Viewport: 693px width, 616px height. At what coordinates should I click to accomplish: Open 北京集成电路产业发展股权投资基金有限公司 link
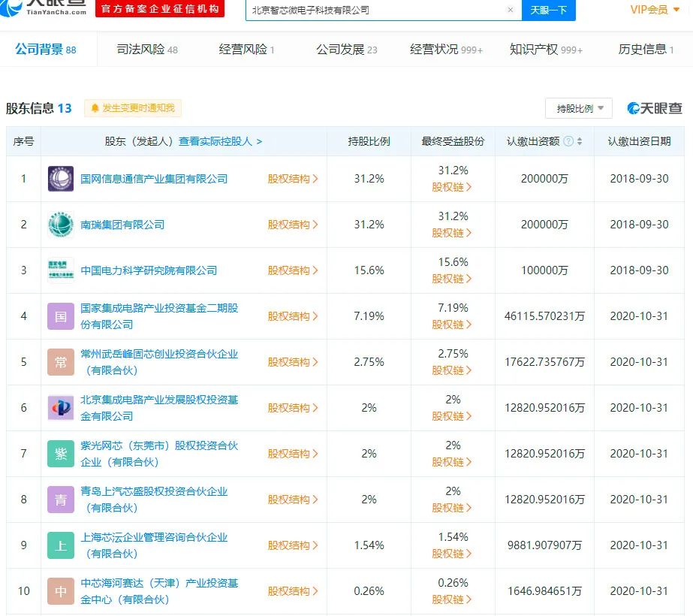point(159,408)
